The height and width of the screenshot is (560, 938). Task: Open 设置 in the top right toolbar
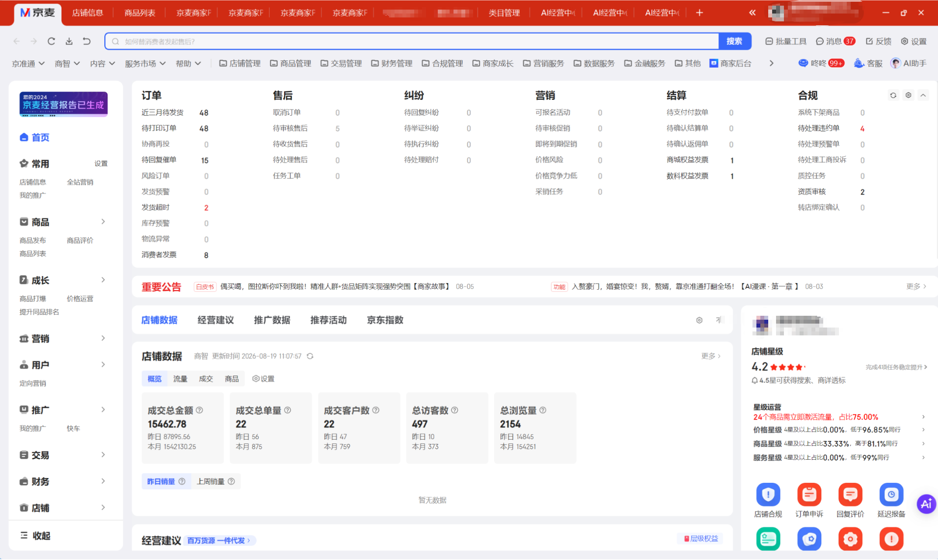[914, 41]
